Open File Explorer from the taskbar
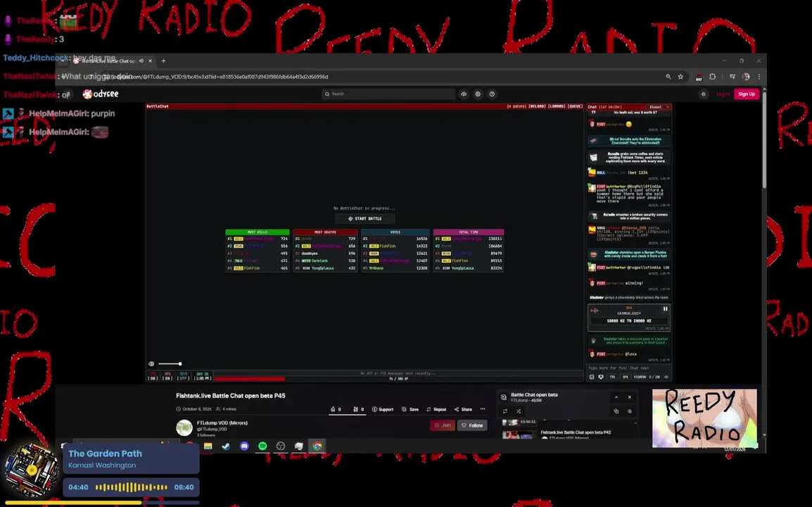Viewport: 812px width, 507px height. [208, 446]
